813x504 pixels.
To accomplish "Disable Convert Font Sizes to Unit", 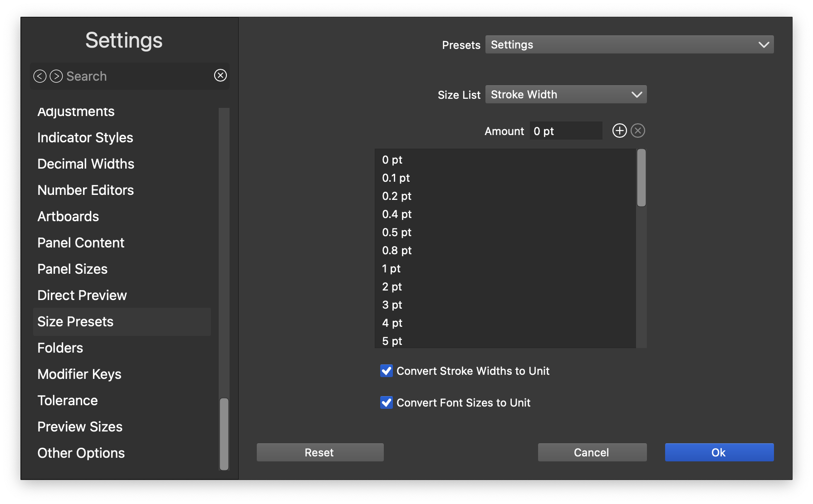I will pos(387,402).
